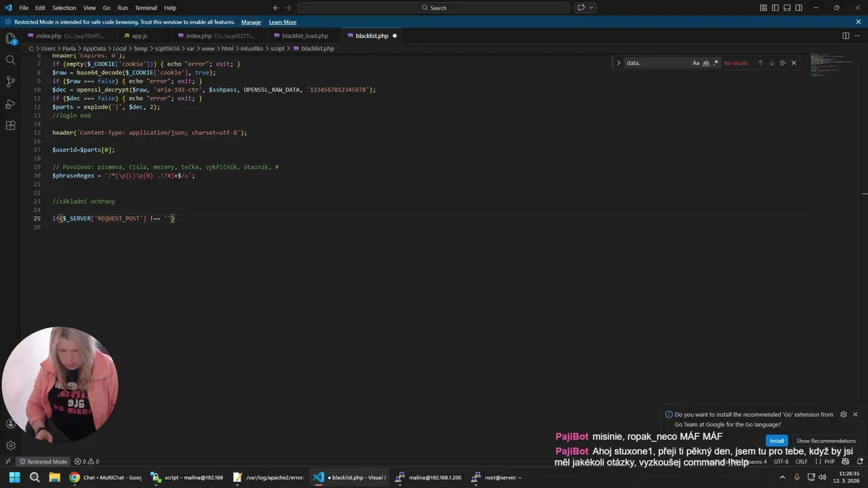
Task: Click the mluvitko breadcrumb segment
Action: pos(252,49)
